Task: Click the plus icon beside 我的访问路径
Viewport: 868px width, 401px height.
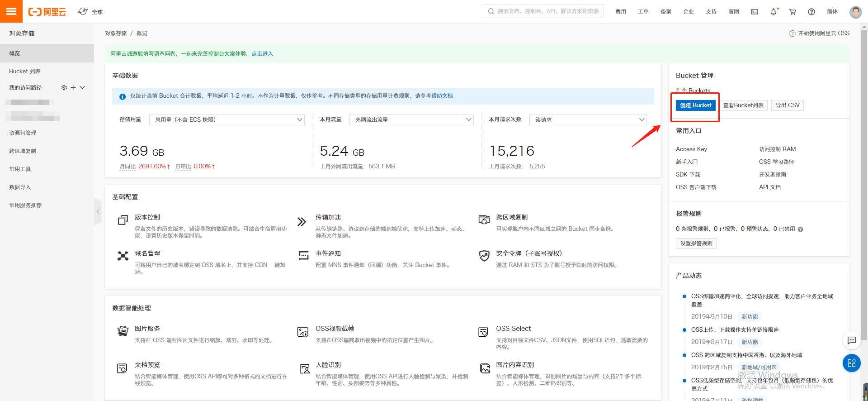Action: point(73,88)
